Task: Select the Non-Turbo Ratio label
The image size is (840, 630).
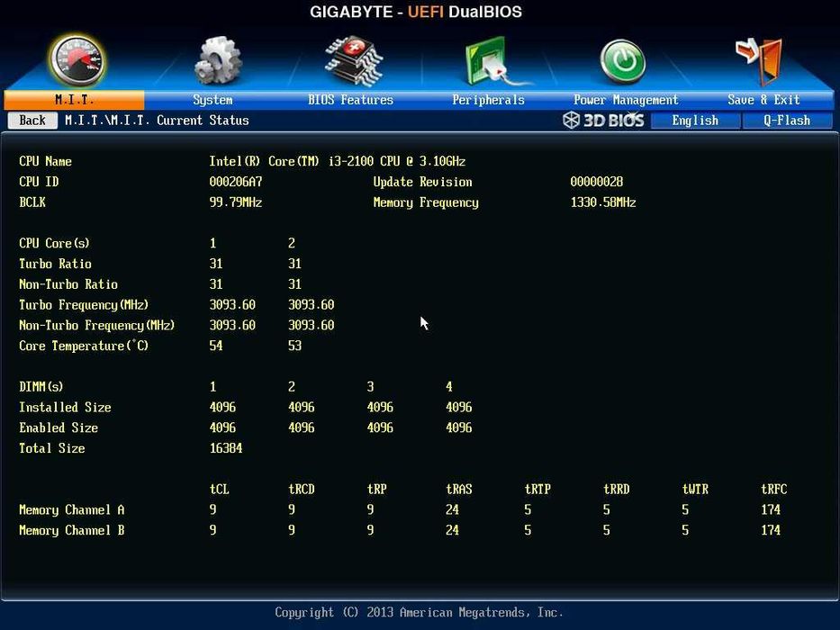Action: tap(68, 283)
